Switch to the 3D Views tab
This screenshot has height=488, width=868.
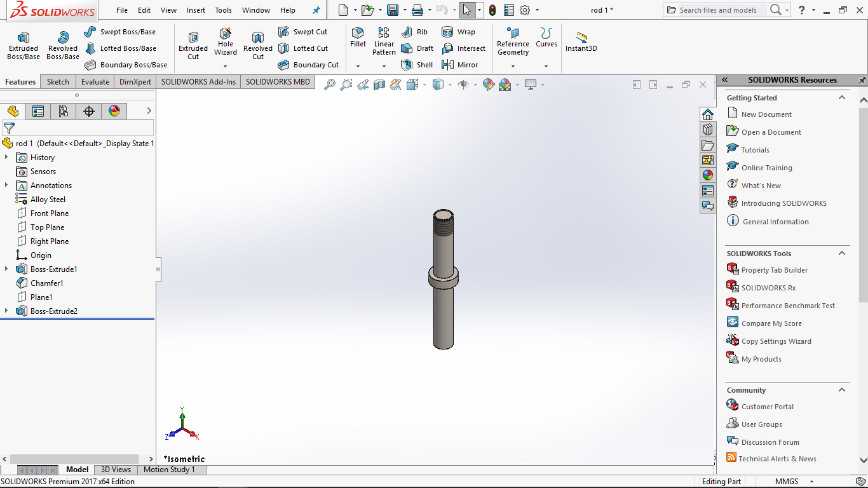pos(116,470)
